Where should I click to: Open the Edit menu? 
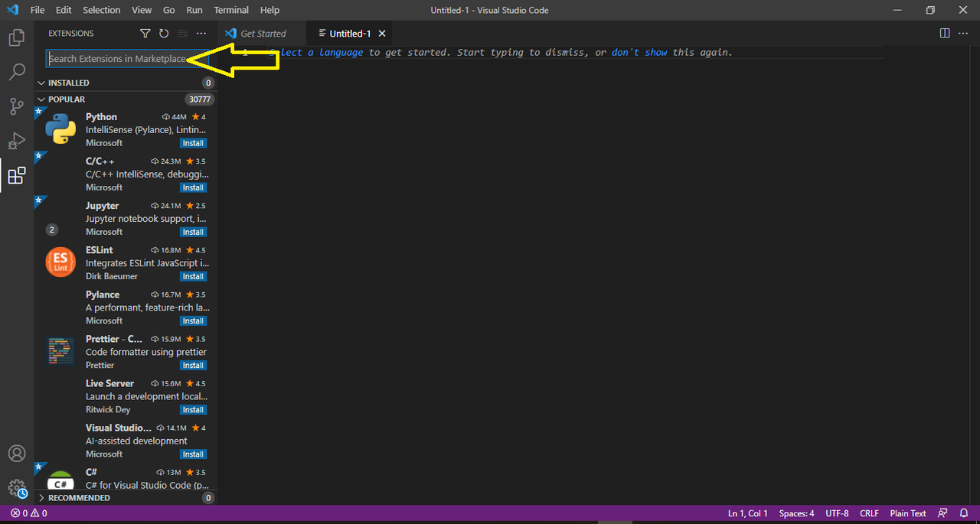[x=64, y=10]
